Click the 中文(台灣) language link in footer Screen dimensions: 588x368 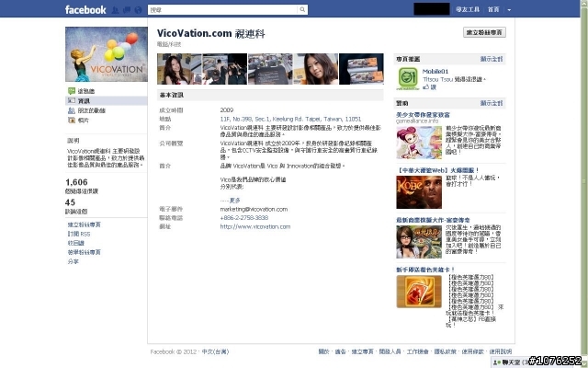(x=215, y=351)
